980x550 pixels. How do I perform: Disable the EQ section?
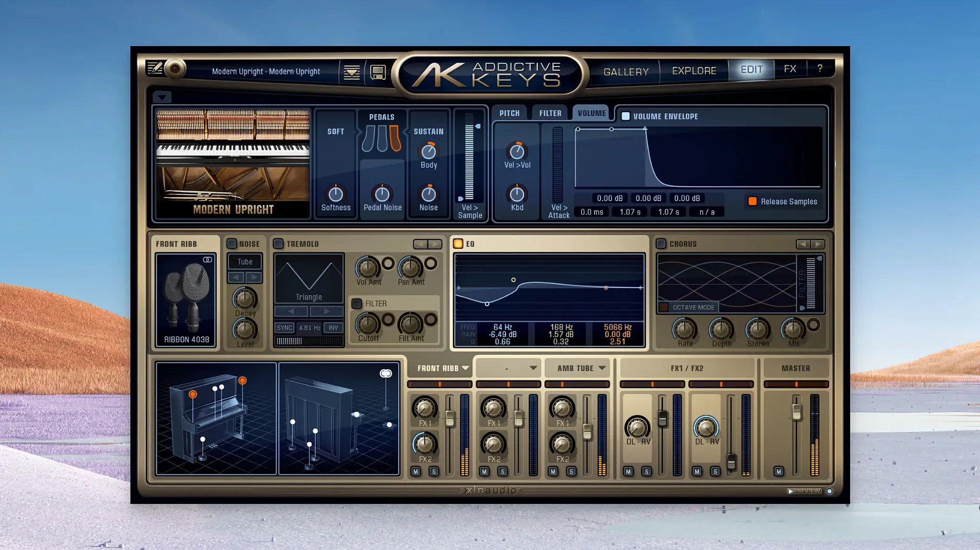tap(458, 244)
